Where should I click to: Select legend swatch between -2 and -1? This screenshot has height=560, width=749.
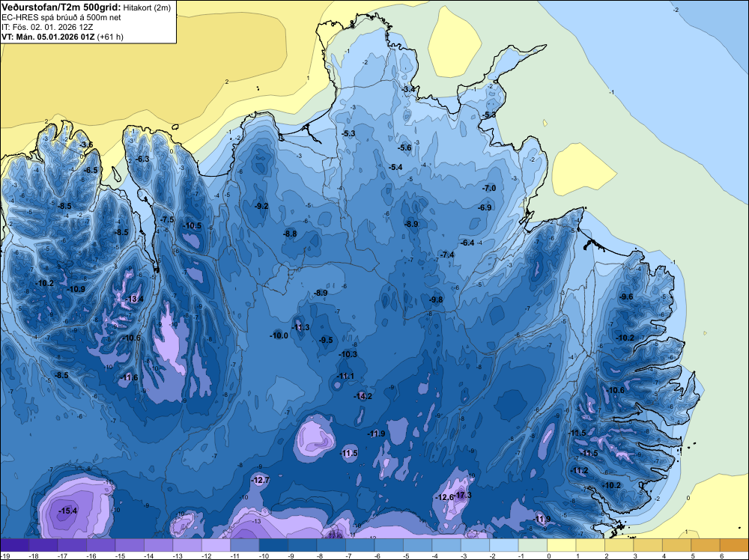tap(504, 545)
